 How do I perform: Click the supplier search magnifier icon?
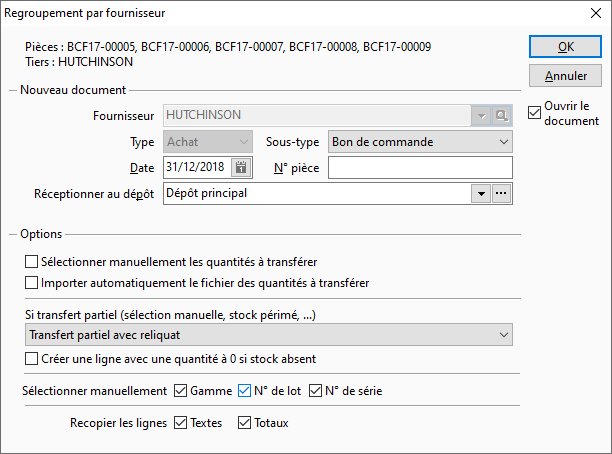[x=501, y=116]
